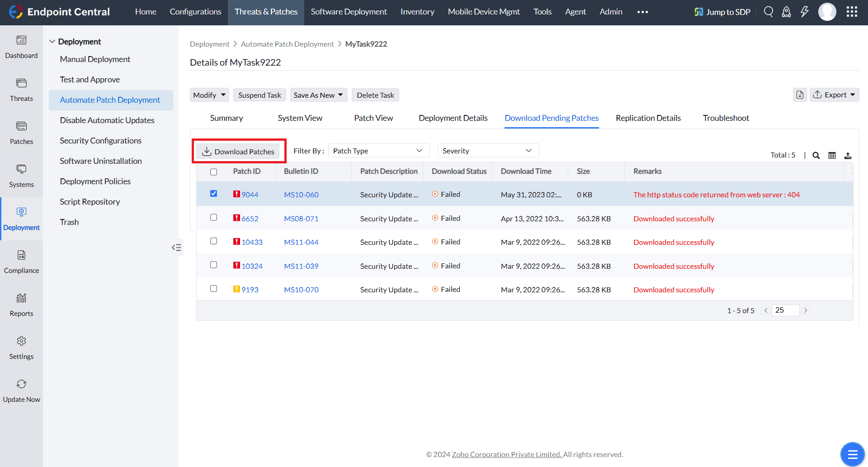Uncheck the checkbox for patch 9044
This screenshot has height=467, width=868.
coord(213,194)
